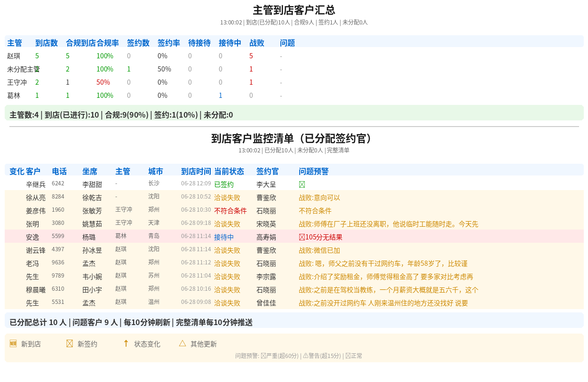Click the 当前状态 column header
Image resolution: width=588 pixels, height=382 pixels.
coord(229,171)
